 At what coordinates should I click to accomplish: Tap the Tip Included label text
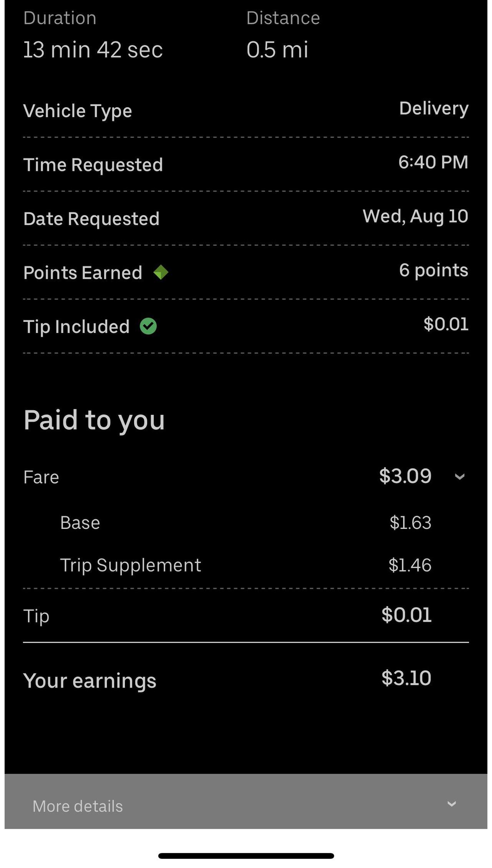tap(76, 326)
